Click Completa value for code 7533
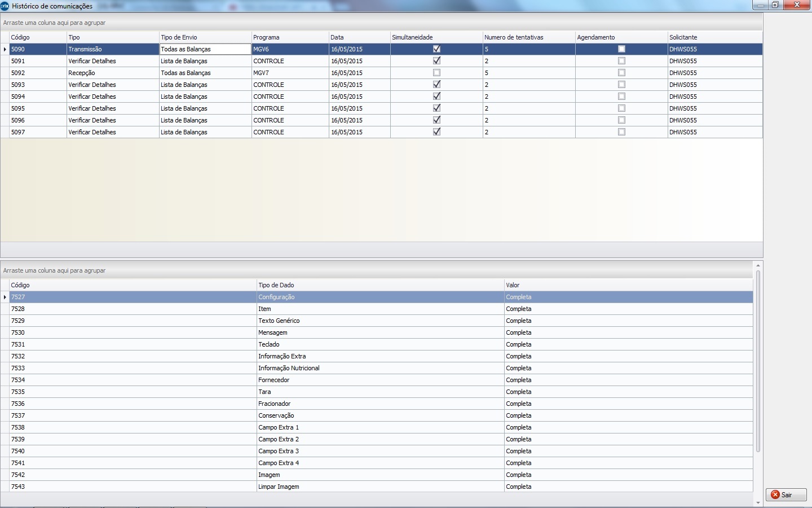 tap(629, 368)
